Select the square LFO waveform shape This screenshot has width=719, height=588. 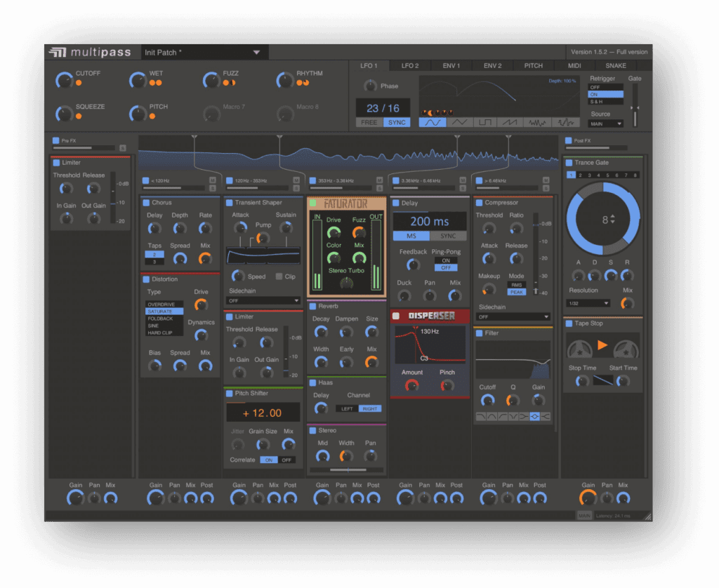tap(484, 122)
